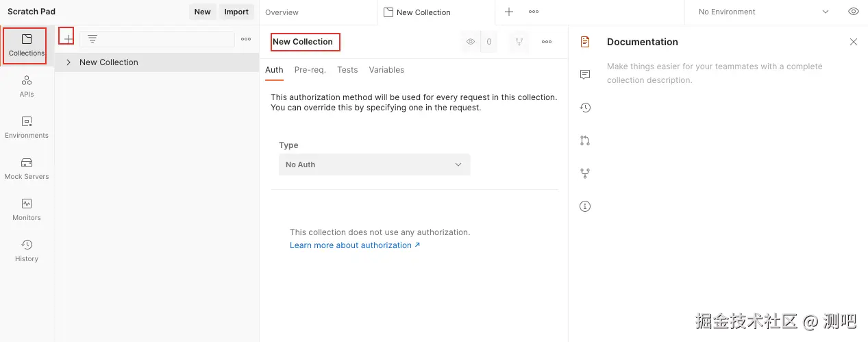Toggle the collection watch eye icon
Viewport: 868px width, 342px height.
click(471, 42)
